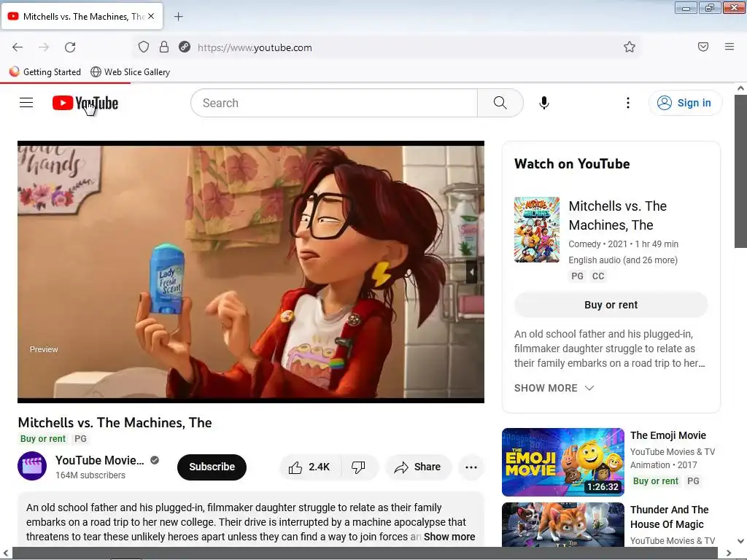The image size is (747, 560).
Task: Click Buy or rent on Emoji Movie
Action: point(655,481)
